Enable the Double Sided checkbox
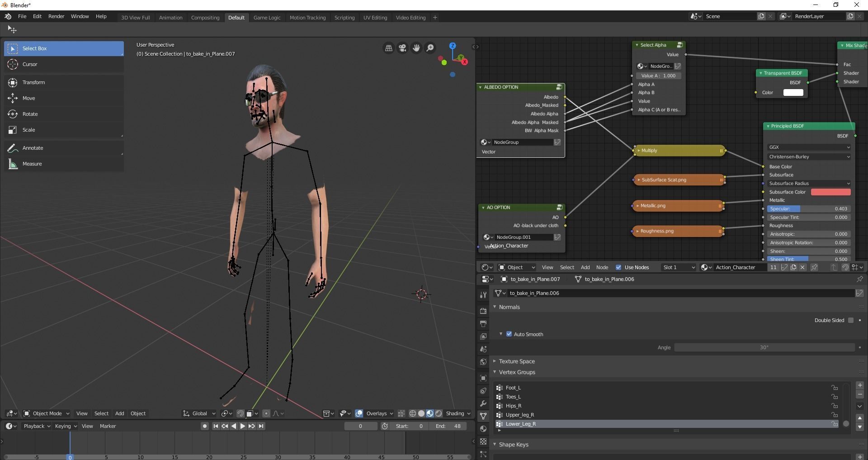 (851, 320)
